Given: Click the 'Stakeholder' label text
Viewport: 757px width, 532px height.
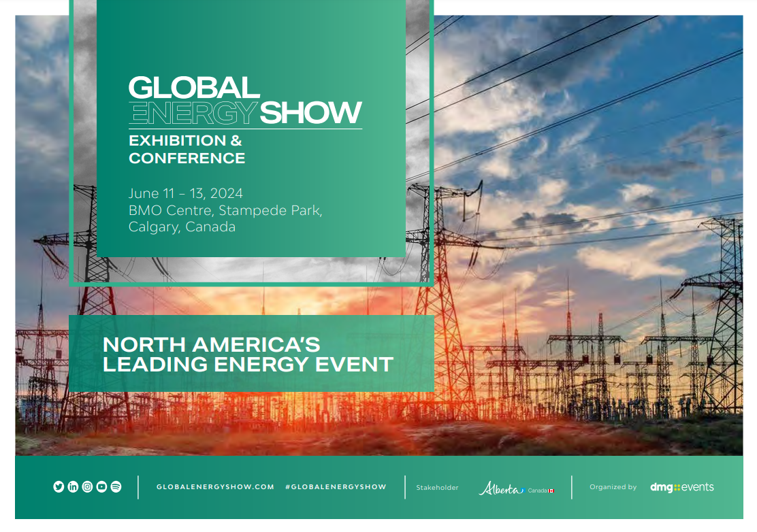Looking at the screenshot, I should 437,488.
